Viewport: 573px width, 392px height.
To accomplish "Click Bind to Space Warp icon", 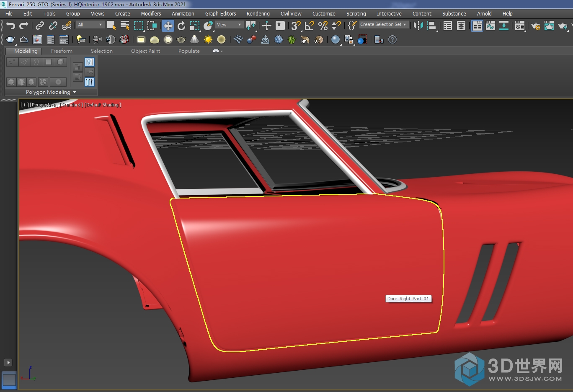I will click(67, 26).
